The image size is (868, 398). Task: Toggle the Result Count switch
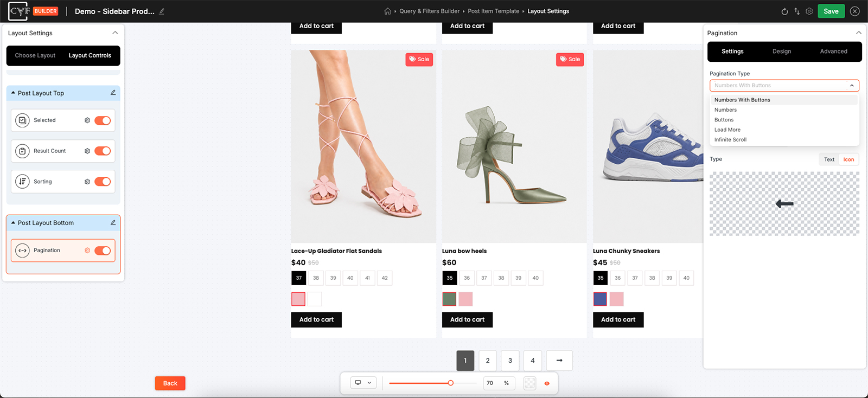click(x=103, y=151)
